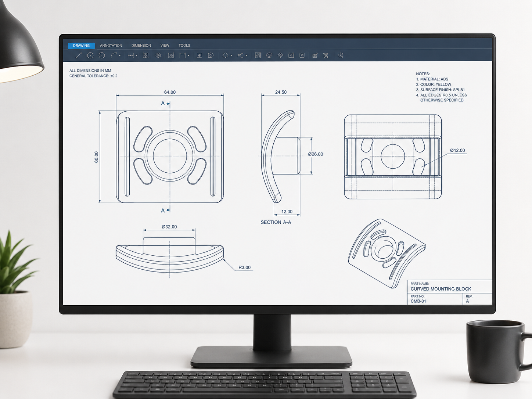Image resolution: width=532 pixels, height=399 pixels.
Task: Select the Spline curve tool icon
Action: pos(241,55)
